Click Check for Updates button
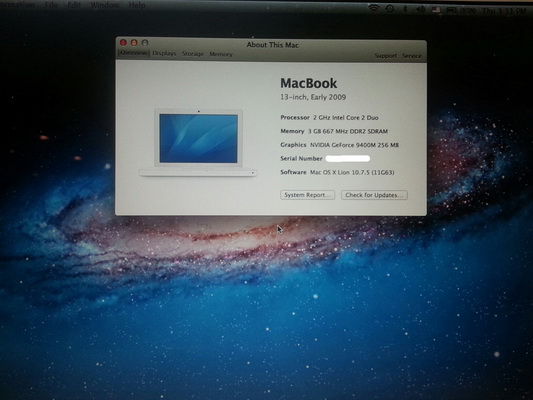The image size is (533, 400). [x=374, y=195]
